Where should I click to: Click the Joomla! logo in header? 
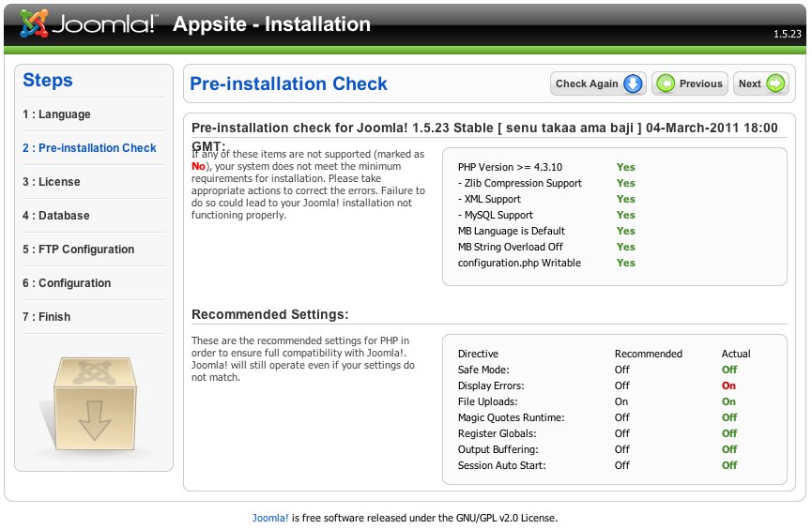[87, 23]
